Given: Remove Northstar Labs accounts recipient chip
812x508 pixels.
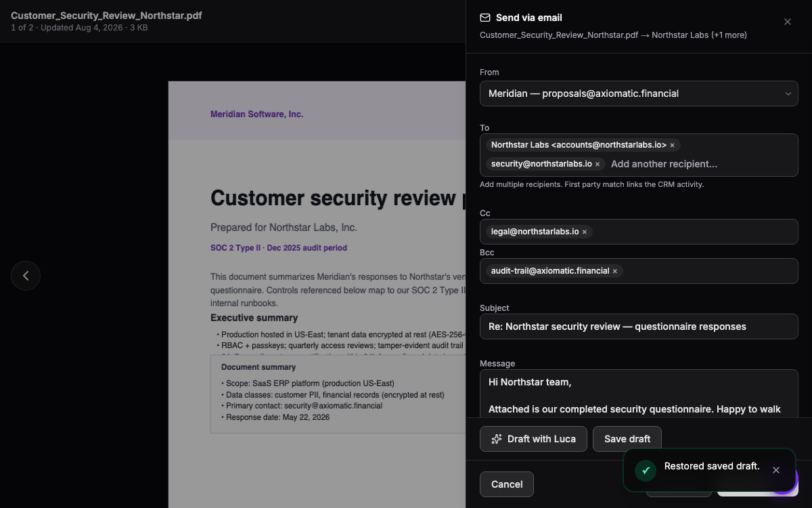Looking at the screenshot, I should [x=672, y=145].
